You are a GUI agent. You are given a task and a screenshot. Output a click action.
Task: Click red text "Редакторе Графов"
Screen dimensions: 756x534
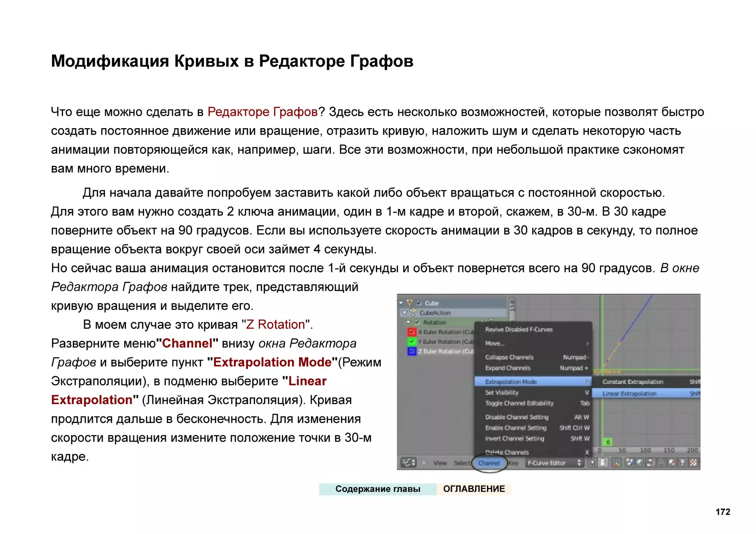tap(263, 112)
